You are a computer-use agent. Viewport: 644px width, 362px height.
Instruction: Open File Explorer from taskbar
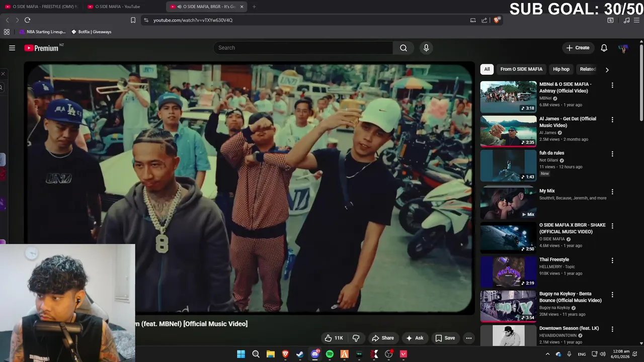[271, 354]
